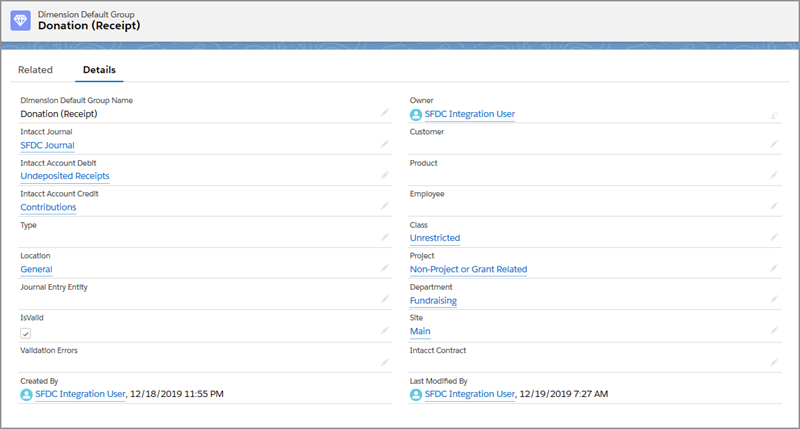Viewport: 800px width, 429px height.
Task: Switch to the Related tab
Action: [35, 70]
